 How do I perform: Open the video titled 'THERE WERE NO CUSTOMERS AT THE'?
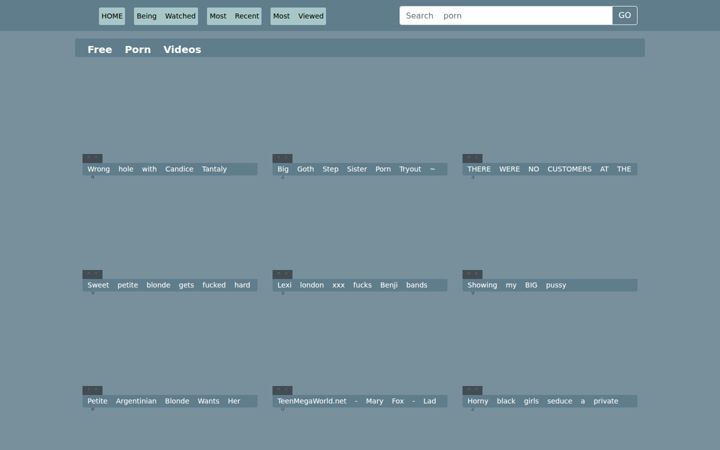[x=549, y=169]
